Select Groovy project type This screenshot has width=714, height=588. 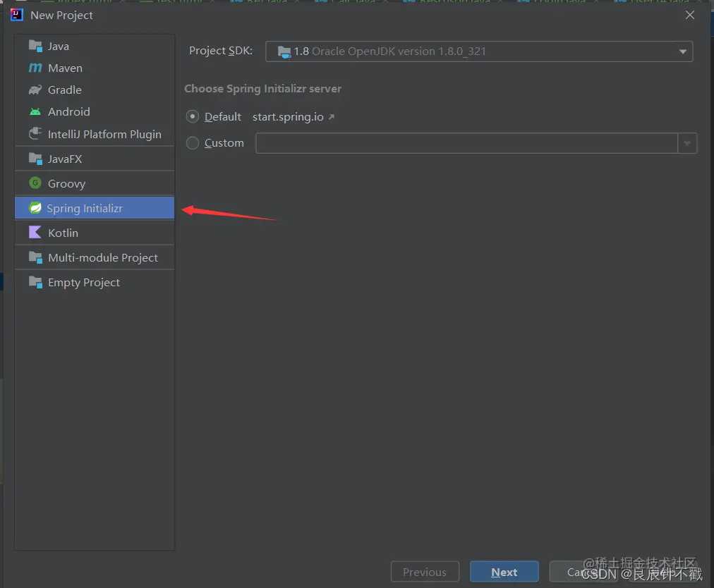[95, 183]
